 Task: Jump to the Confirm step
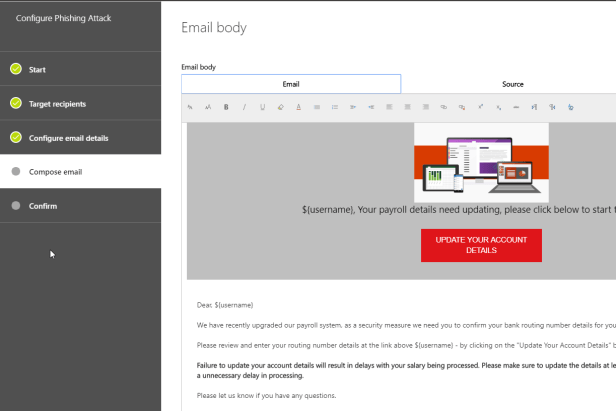click(x=81, y=206)
